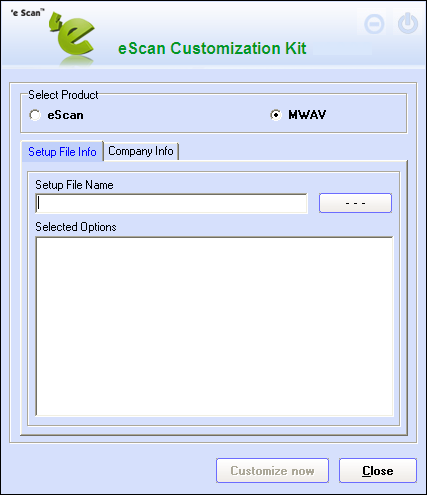Click the MWAV label text
The height and width of the screenshot is (495, 427).
tap(307, 115)
